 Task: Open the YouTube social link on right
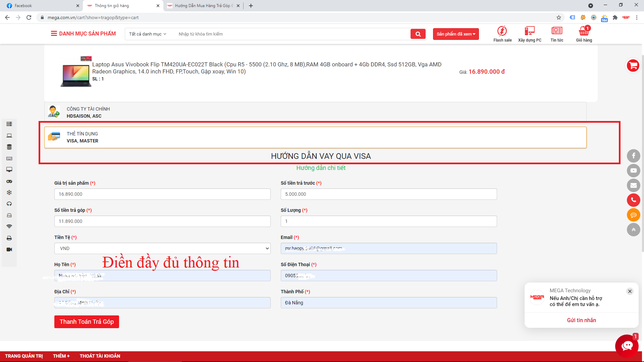633,170
